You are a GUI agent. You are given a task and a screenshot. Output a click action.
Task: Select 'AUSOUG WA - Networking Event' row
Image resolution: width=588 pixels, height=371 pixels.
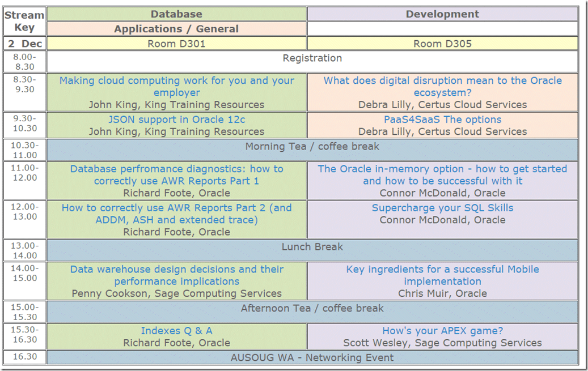pos(312,357)
